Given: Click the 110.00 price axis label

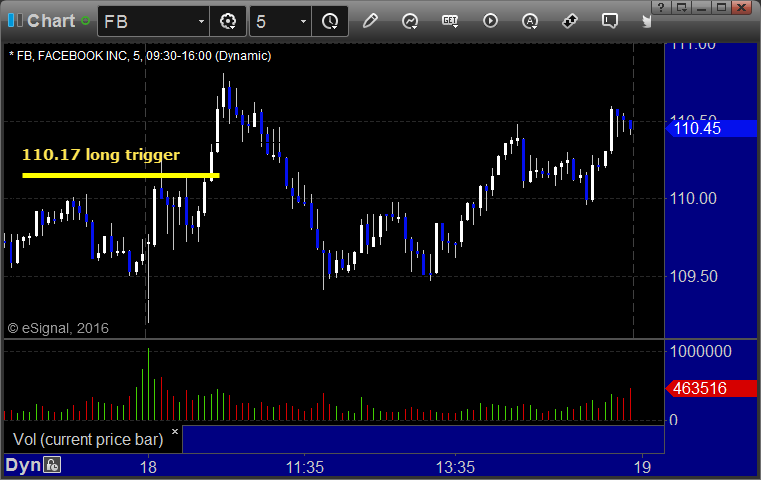Looking at the screenshot, I should pyautogui.click(x=693, y=198).
